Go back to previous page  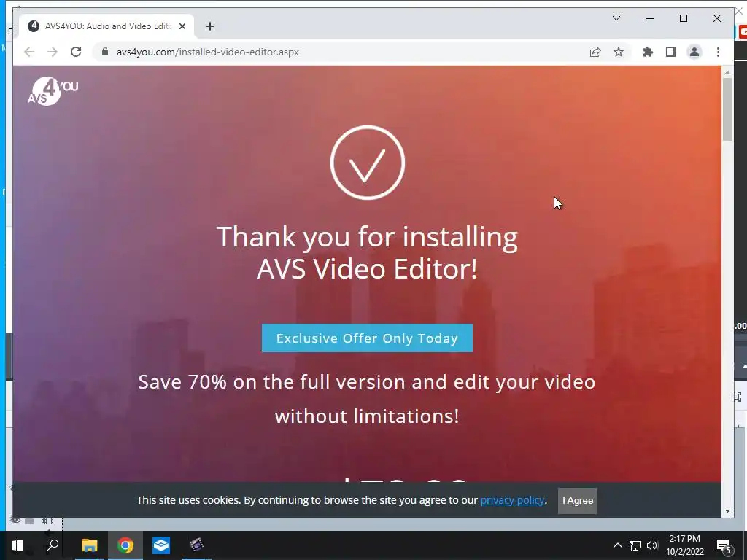click(29, 52)
